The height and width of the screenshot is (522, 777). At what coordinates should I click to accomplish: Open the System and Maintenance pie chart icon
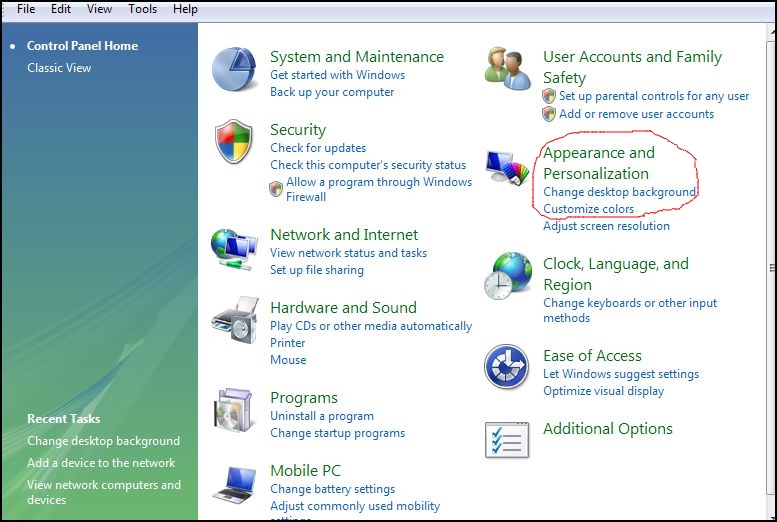click(234, 69)
